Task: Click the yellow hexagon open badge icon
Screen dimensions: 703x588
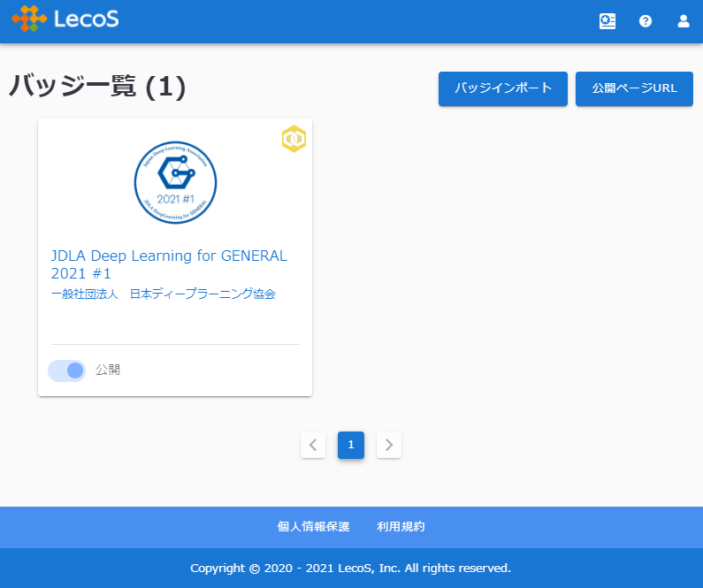Action: tap(294, 139)
